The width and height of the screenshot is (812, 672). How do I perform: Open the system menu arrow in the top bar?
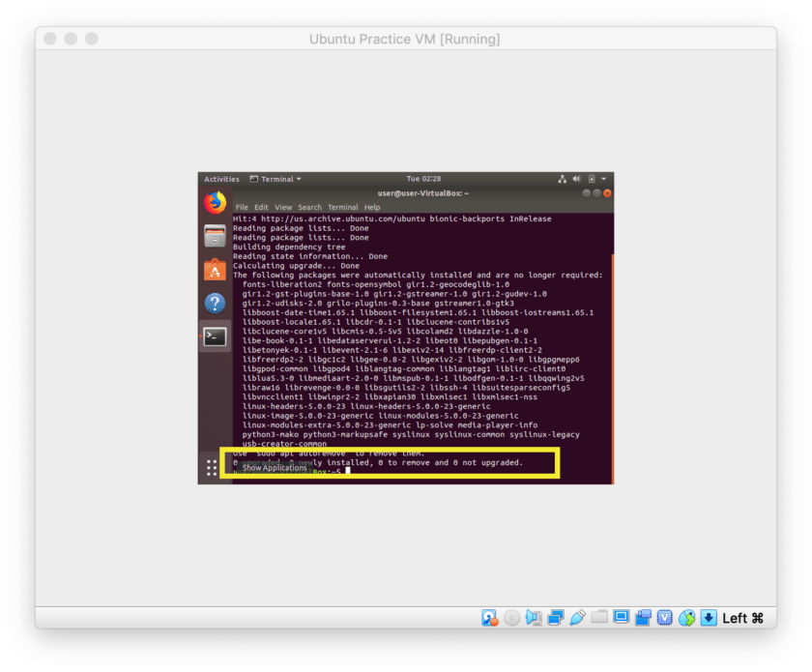click(x=604, y=179)
